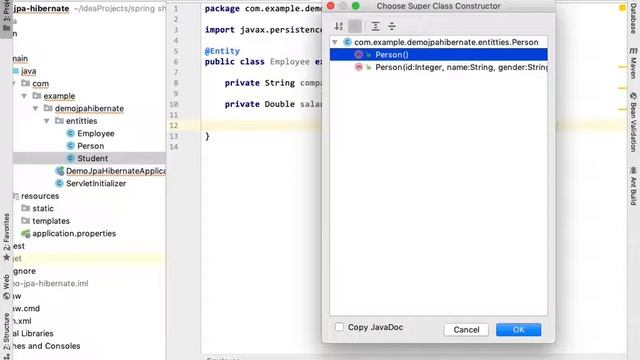This screenshot has width=640, height=360.
Task: Select the java source folder
Action: [x=29, y=71]
